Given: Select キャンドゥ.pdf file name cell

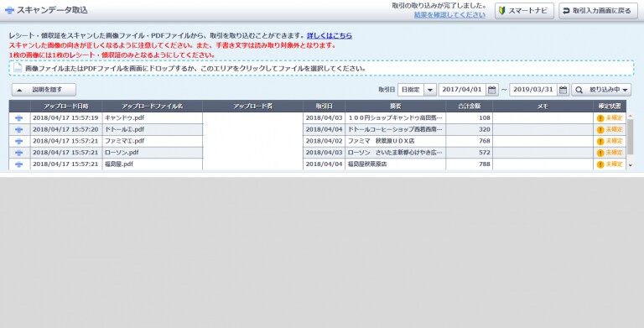Looking at the screenshot, I should (x=153, y=118).
